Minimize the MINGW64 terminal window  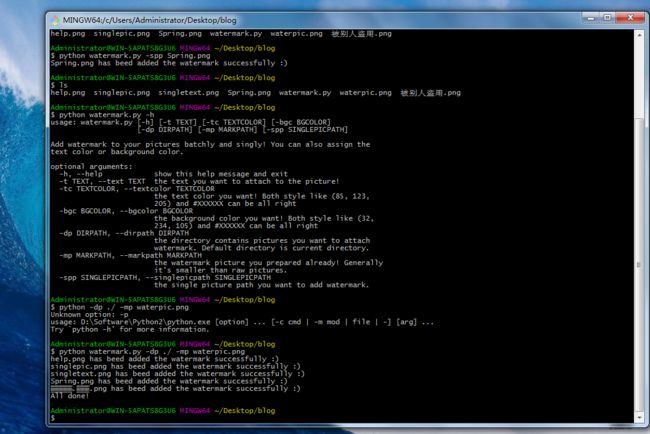(x=591, y=18)
